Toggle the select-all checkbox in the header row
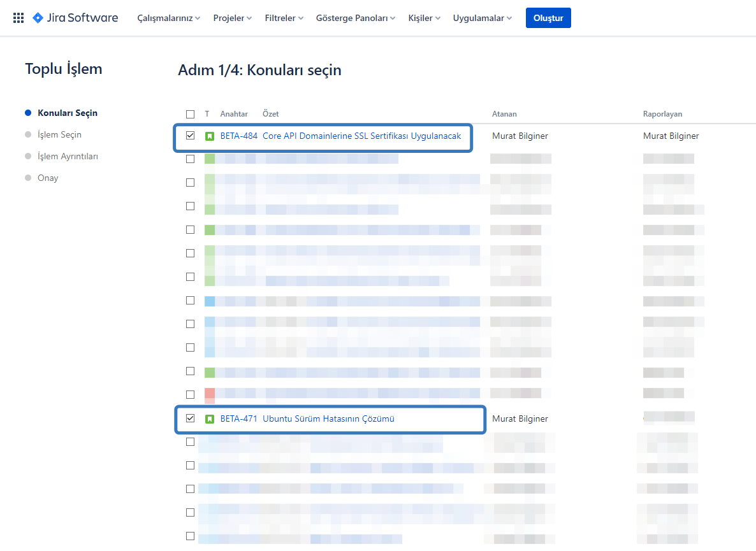Screen dimensions: 756x551 pos(190,113)
